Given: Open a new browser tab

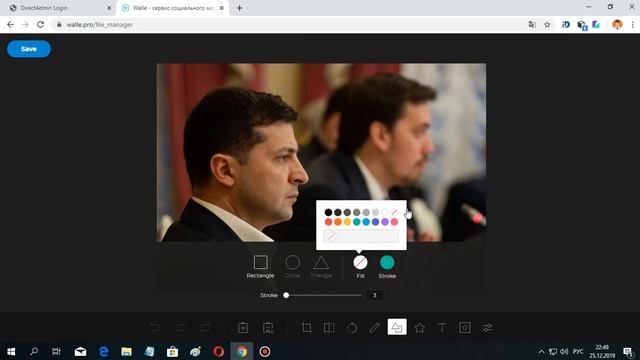Looking at the screenshot, I should [240, 8].
